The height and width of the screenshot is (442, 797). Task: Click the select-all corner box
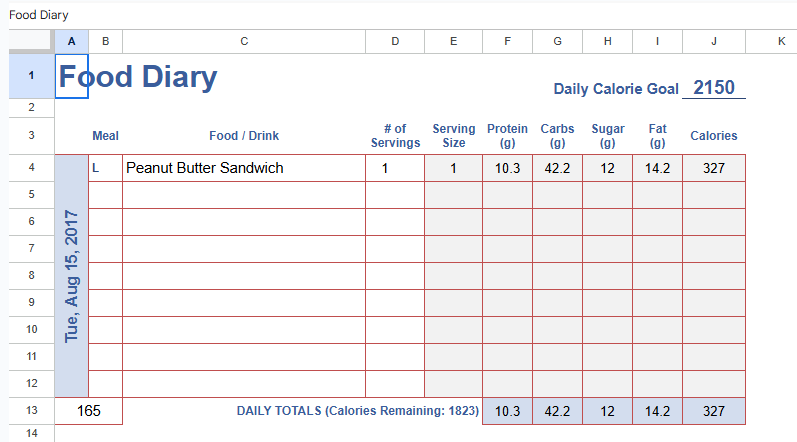tap(31, 41)
